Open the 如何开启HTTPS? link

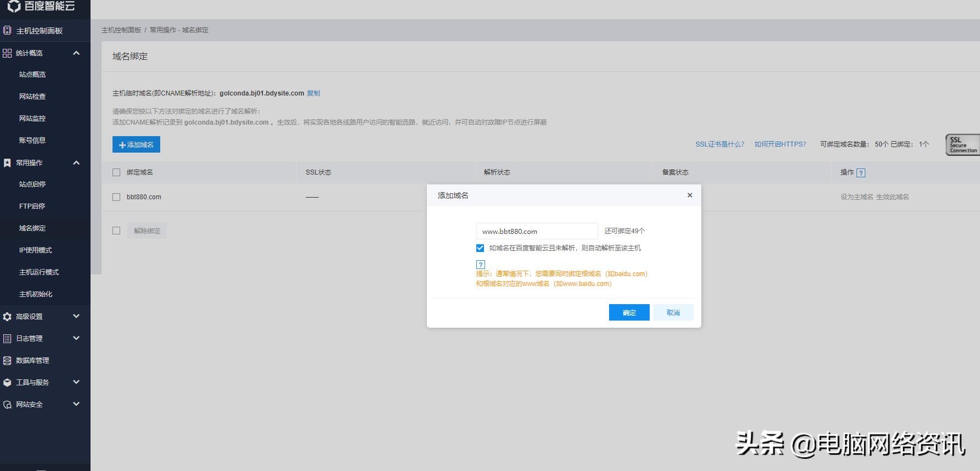780,144
